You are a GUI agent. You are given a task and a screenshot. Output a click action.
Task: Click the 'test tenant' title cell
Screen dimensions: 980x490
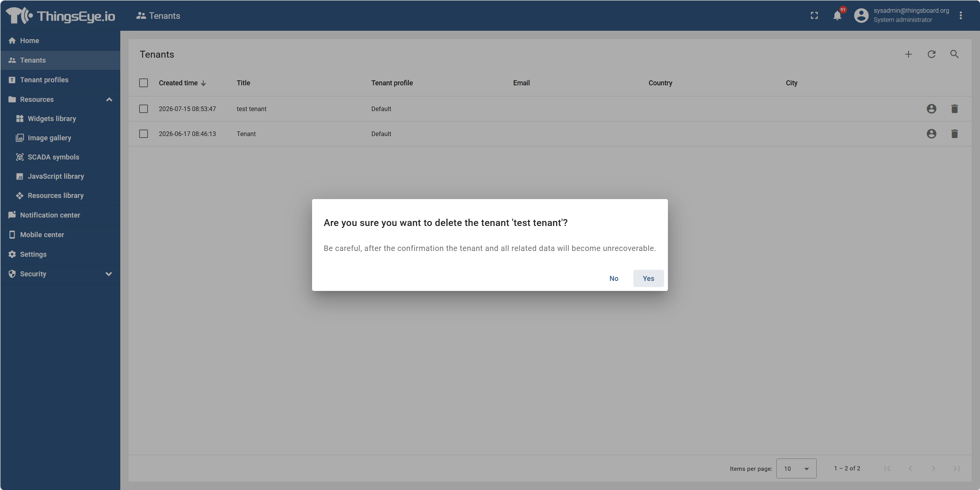click(251, 109)
